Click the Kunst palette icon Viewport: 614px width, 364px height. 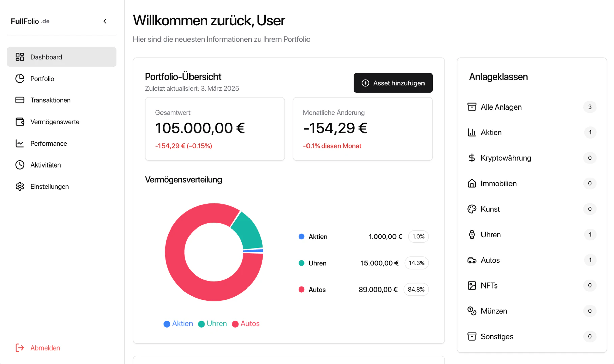(472, 209)
